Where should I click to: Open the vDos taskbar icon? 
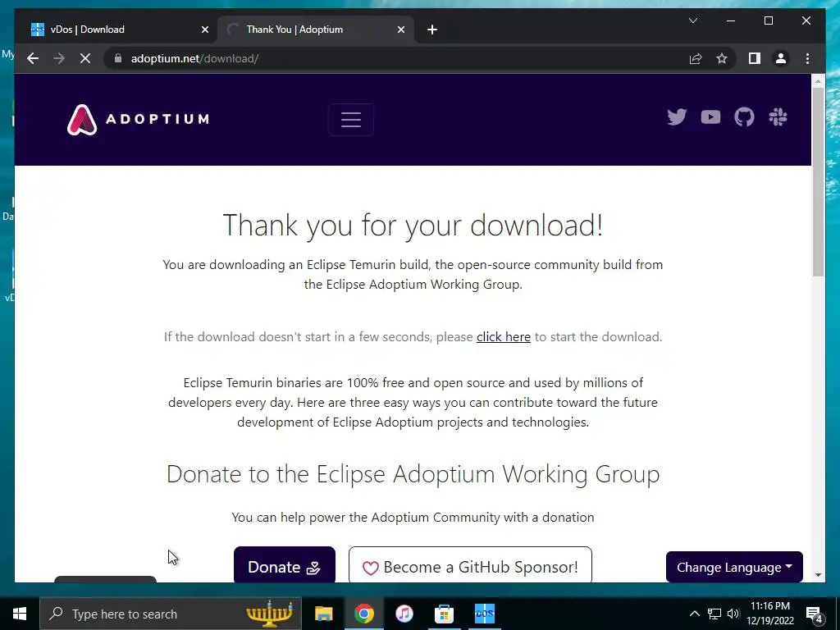[x=484, y=614]
